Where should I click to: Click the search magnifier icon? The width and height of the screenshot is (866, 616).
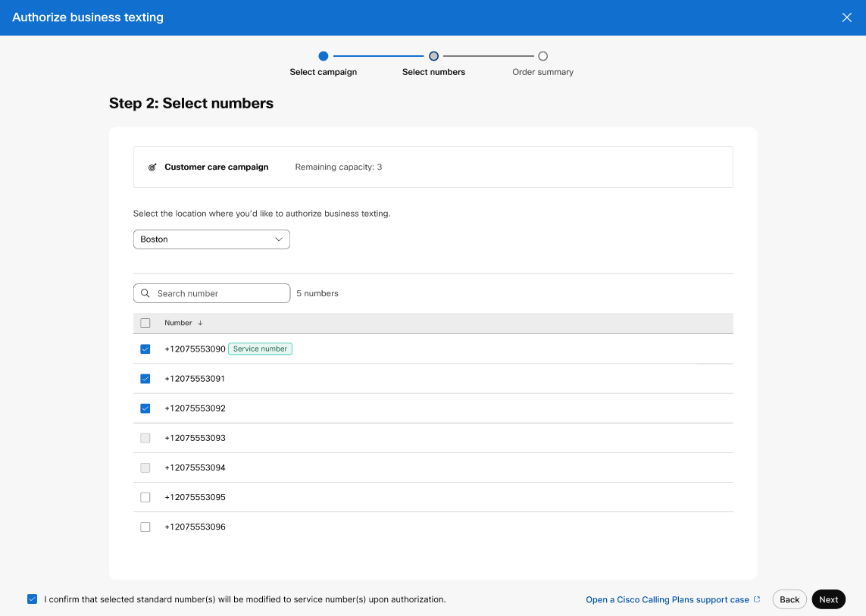click(145, 293)
